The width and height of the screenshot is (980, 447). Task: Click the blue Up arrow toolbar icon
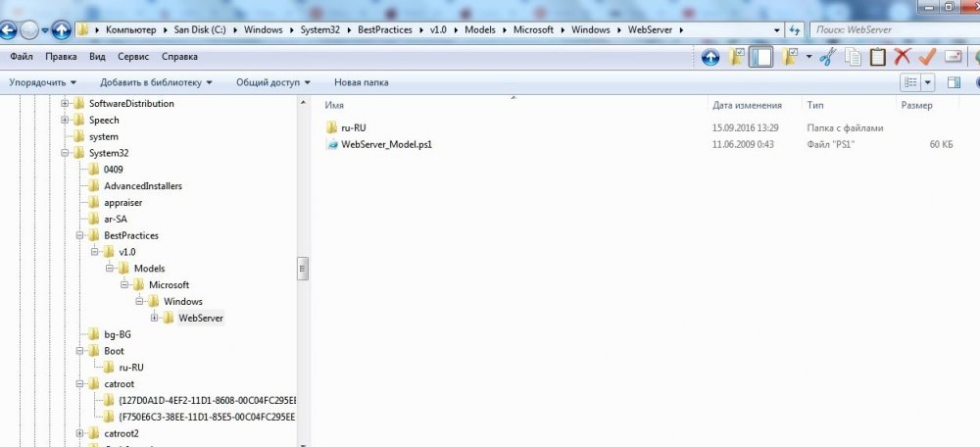[x=710, y=57]
